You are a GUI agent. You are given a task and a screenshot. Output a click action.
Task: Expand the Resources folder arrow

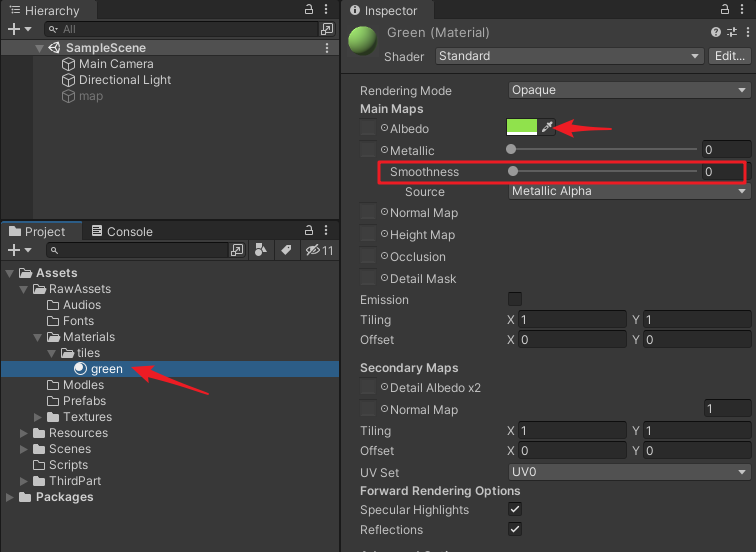23,433
